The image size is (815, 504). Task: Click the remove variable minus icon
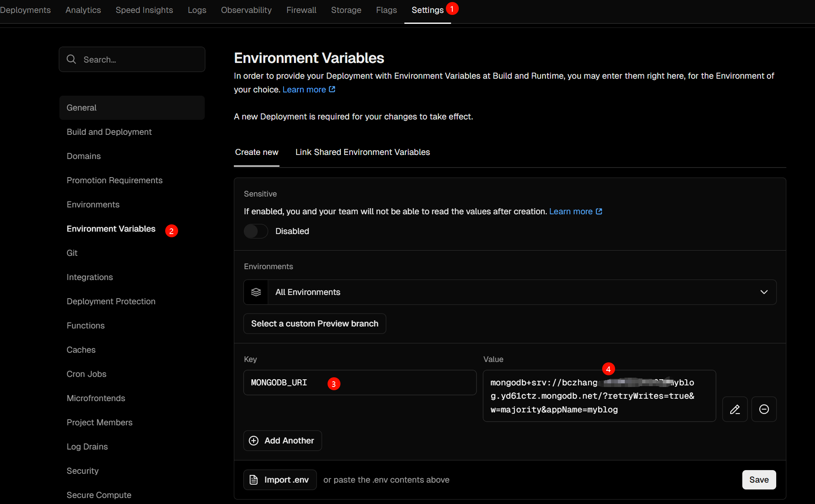click(764, 409)
